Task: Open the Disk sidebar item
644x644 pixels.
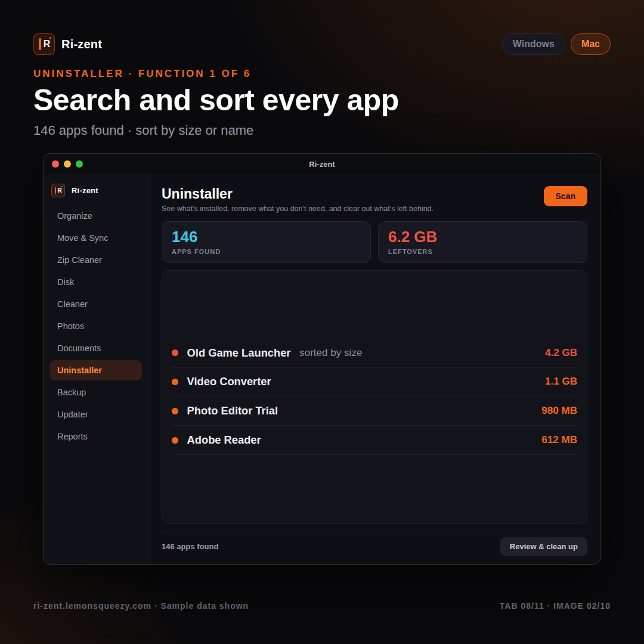Action: [95, 282]
